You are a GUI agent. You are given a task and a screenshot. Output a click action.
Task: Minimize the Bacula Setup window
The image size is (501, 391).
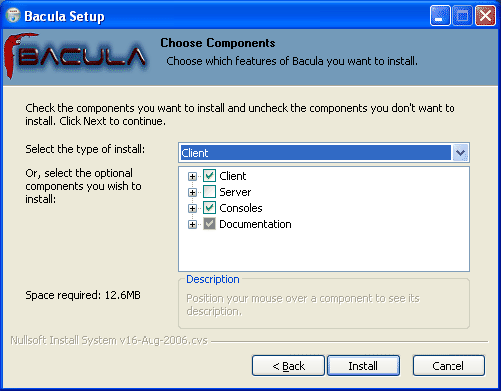(440, 16)
